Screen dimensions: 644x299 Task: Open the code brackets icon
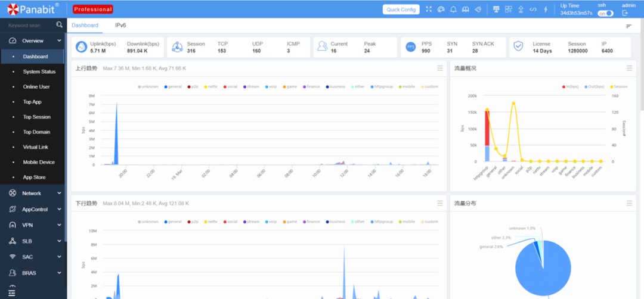533,9
